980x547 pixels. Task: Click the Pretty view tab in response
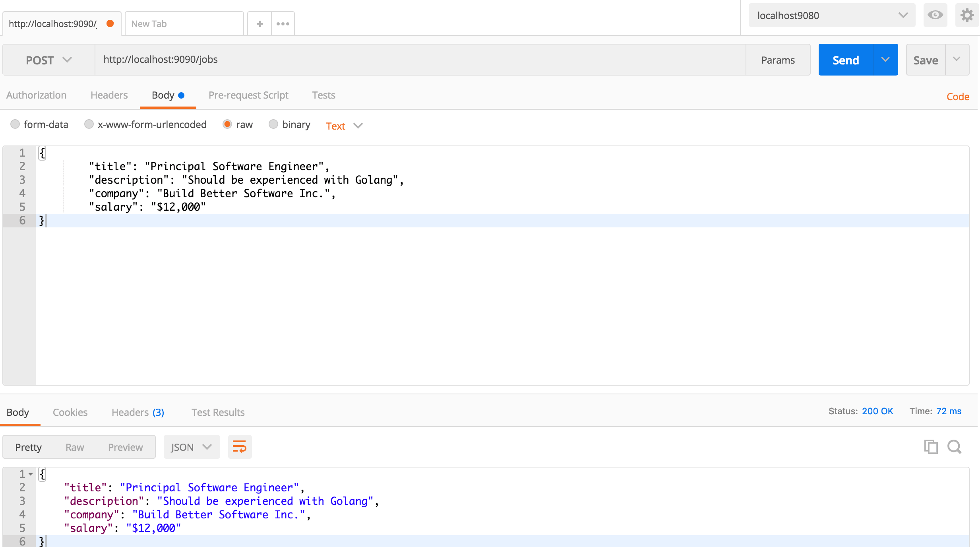click(27, 447)
